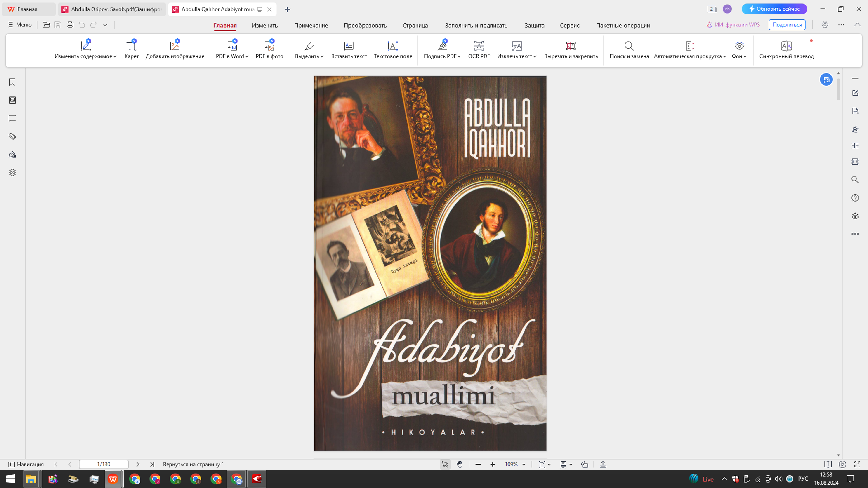
Task: Enter fullscreen mode from the status bar
Action: coord(857,464)
